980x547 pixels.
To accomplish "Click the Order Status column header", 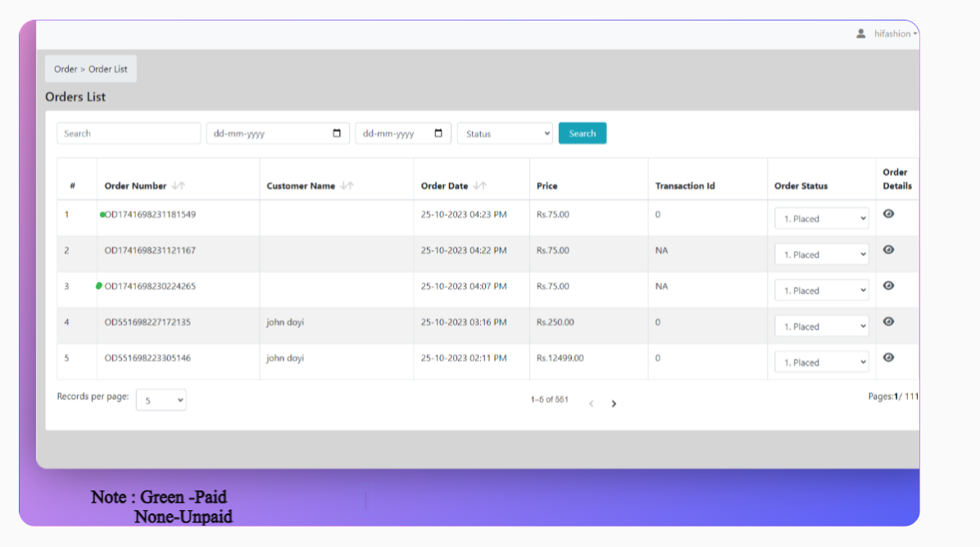I will click(801, 186).
